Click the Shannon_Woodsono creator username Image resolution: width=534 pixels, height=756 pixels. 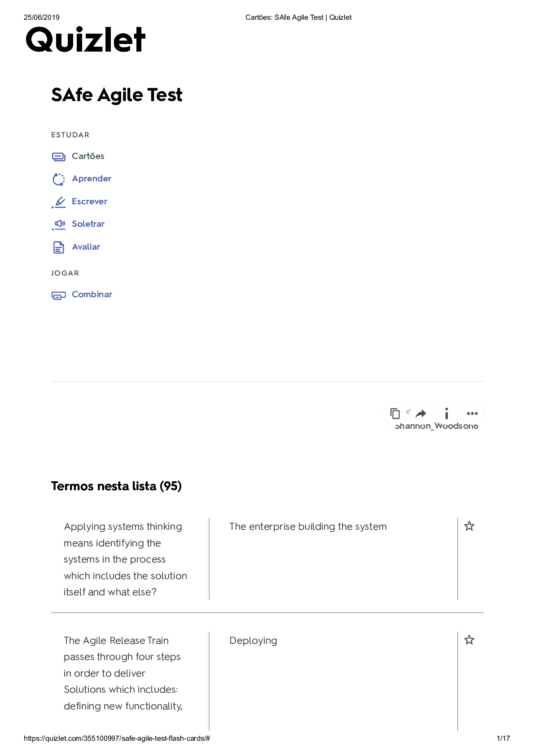click(436, 426)
